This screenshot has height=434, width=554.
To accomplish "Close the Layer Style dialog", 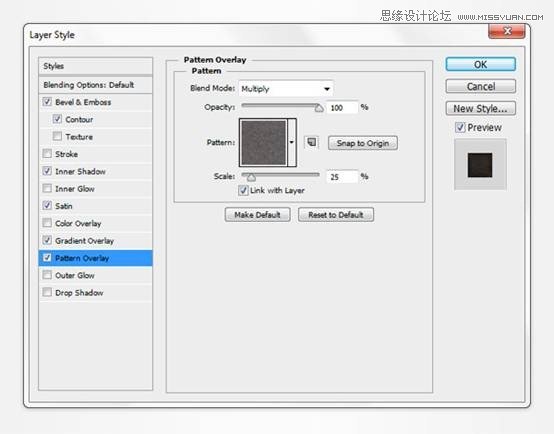I will [507, 31].
